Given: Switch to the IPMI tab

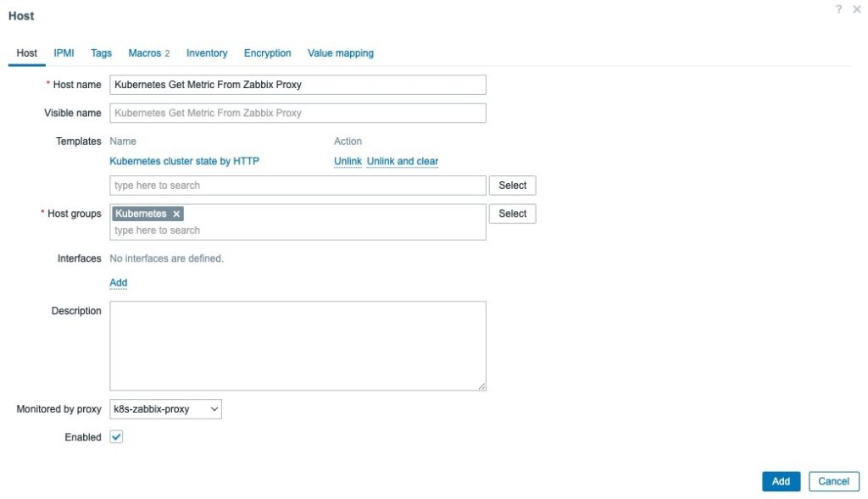Looking at the screenshot, I should [64, 53].
